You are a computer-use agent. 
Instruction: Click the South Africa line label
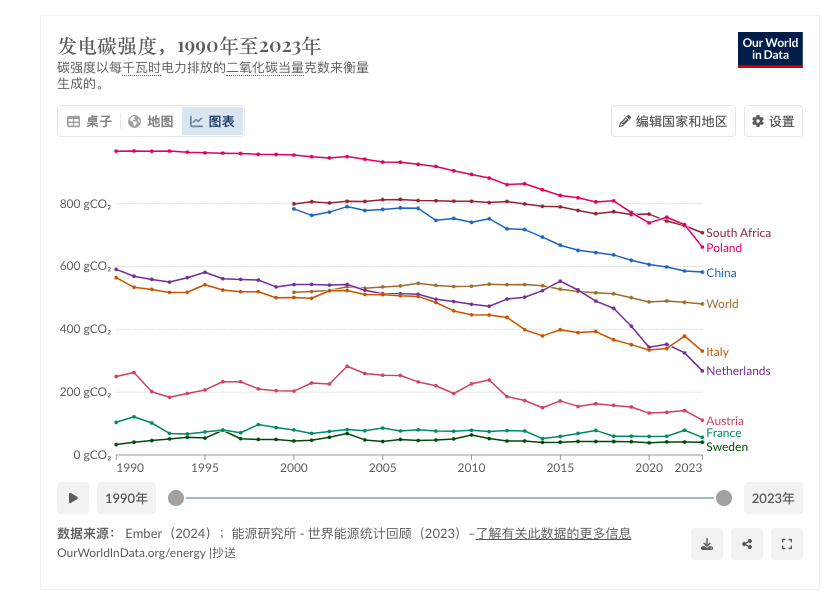click(x=738, y=233)
